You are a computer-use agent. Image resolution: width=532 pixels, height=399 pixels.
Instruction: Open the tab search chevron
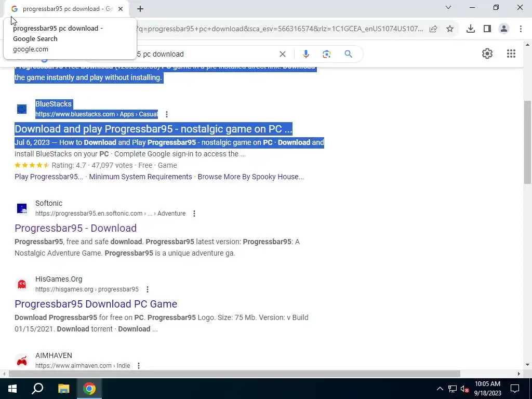[448, 7]
